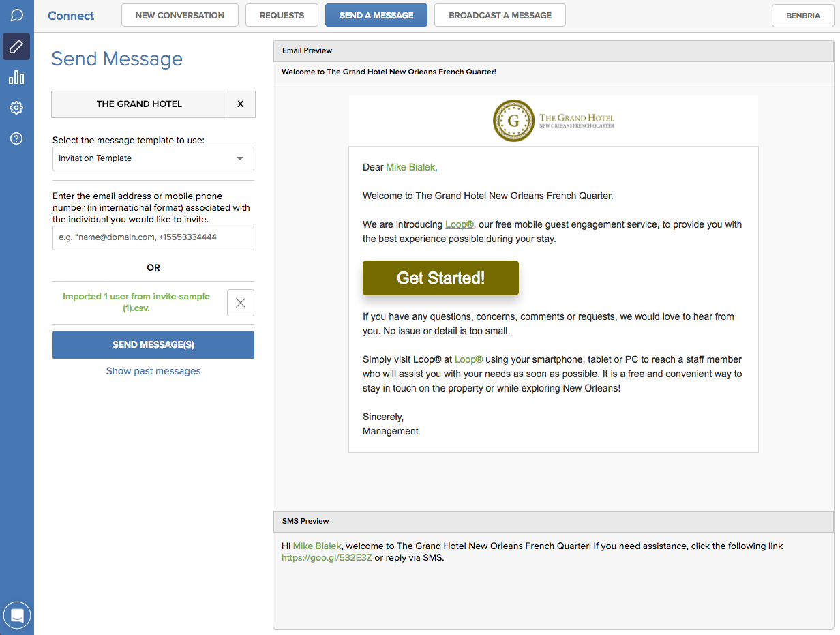Click the 'Imported 1 user' status text

[136, 302]
